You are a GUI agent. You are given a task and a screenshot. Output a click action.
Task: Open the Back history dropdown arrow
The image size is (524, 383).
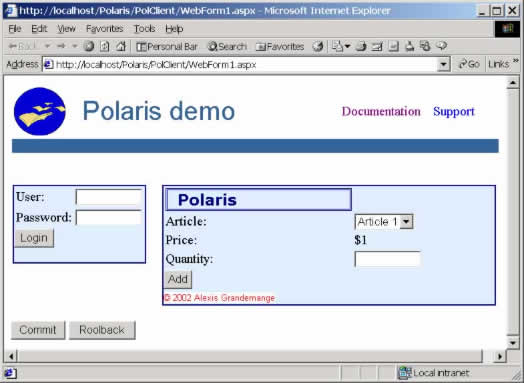tap(47, 46)
